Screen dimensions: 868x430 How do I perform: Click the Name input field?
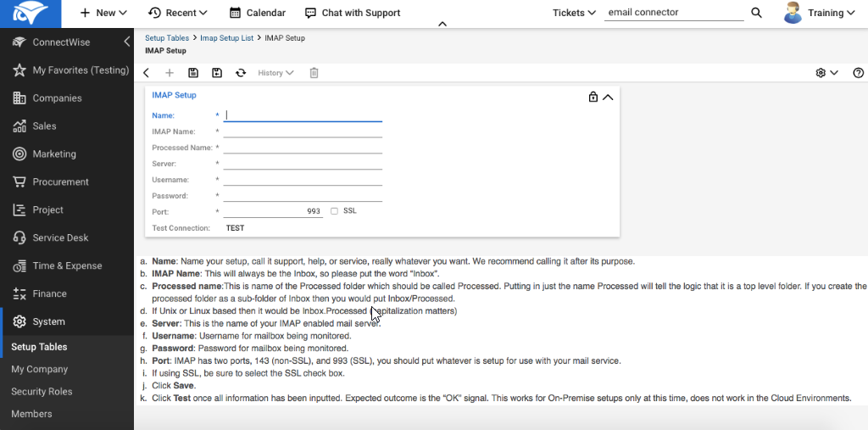303,115
